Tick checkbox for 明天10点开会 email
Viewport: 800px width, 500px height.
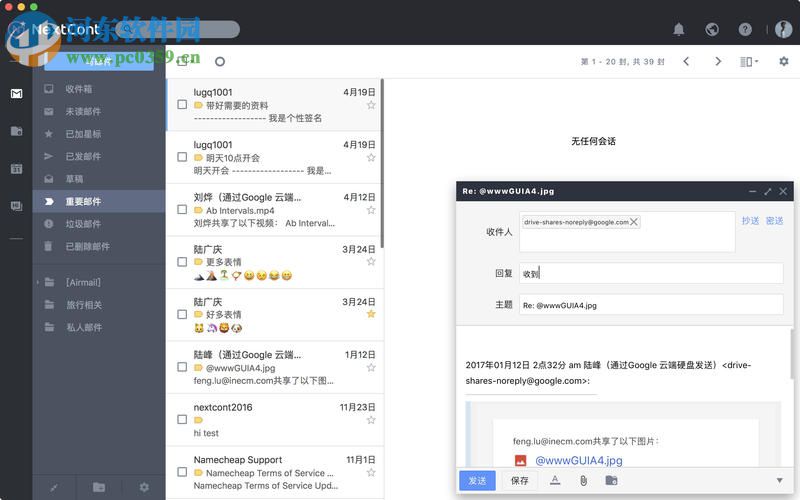[x=182, y=157]
